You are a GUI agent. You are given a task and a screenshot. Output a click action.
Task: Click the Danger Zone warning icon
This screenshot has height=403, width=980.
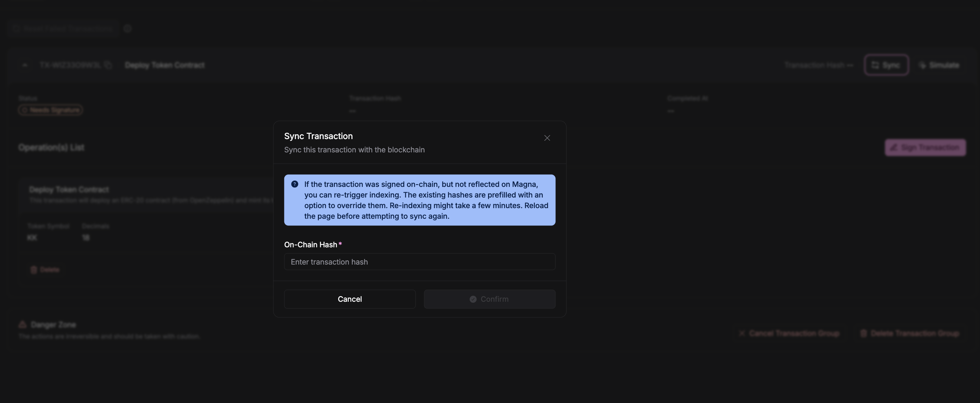pos(23,325)
